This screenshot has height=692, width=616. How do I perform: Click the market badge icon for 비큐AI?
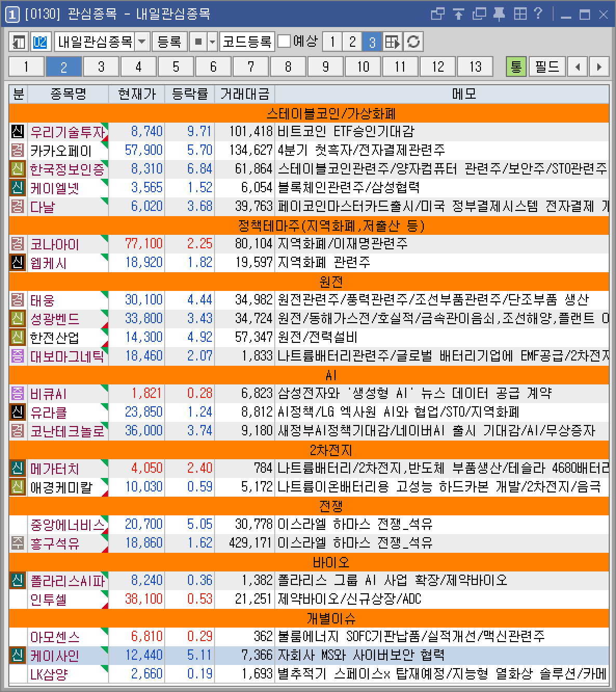pyautogui.click(x=18, y=393)
